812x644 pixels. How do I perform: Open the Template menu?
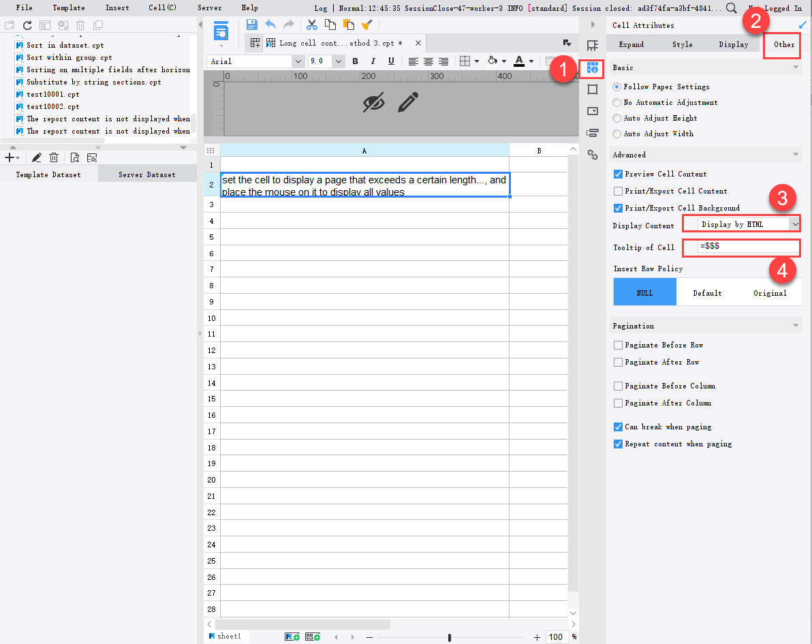click(x=69, y=7)
